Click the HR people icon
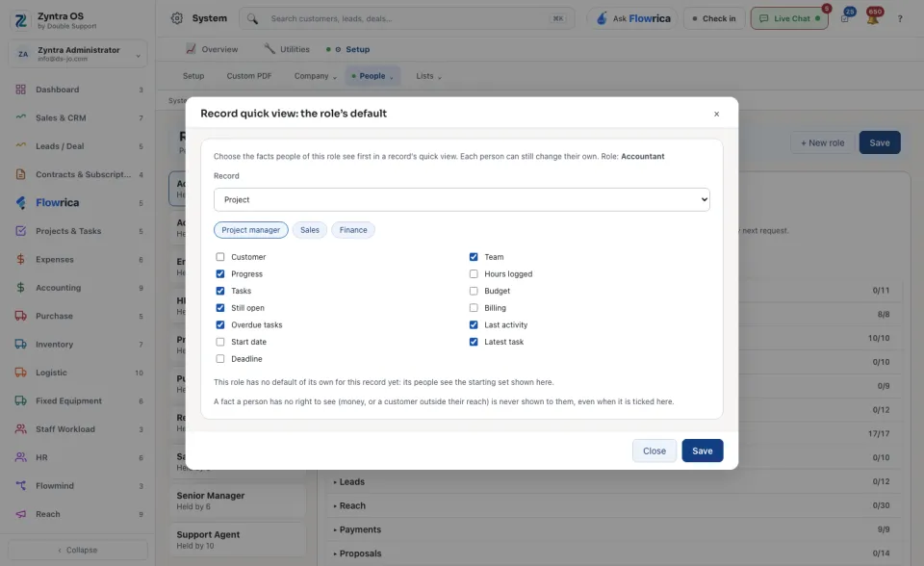This screenshot has height=566, width=924. coord(20,457)
